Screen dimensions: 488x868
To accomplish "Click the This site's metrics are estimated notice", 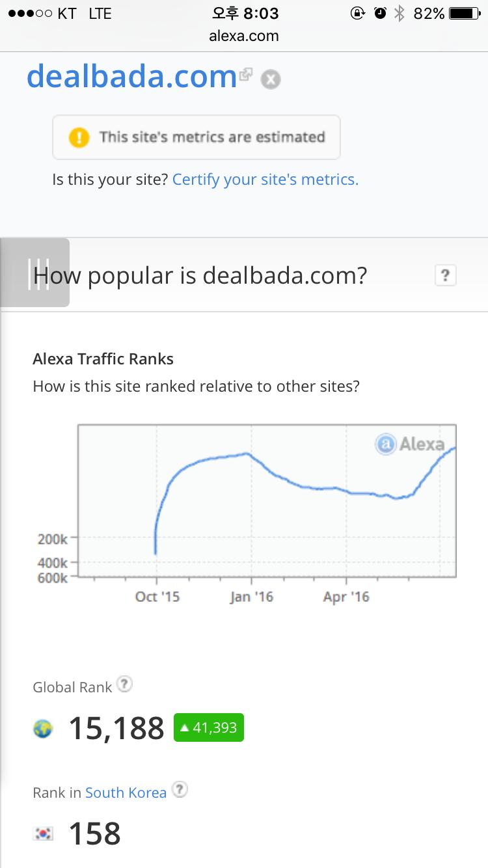I will (211, 137).
